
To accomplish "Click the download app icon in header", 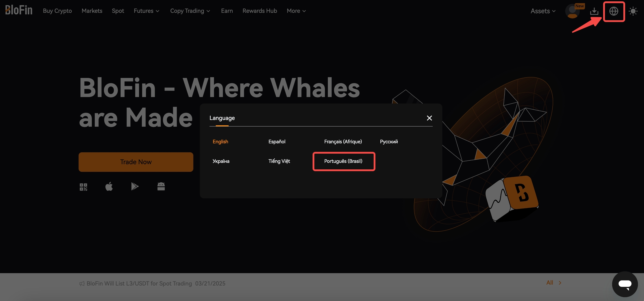I will [594, 11].
